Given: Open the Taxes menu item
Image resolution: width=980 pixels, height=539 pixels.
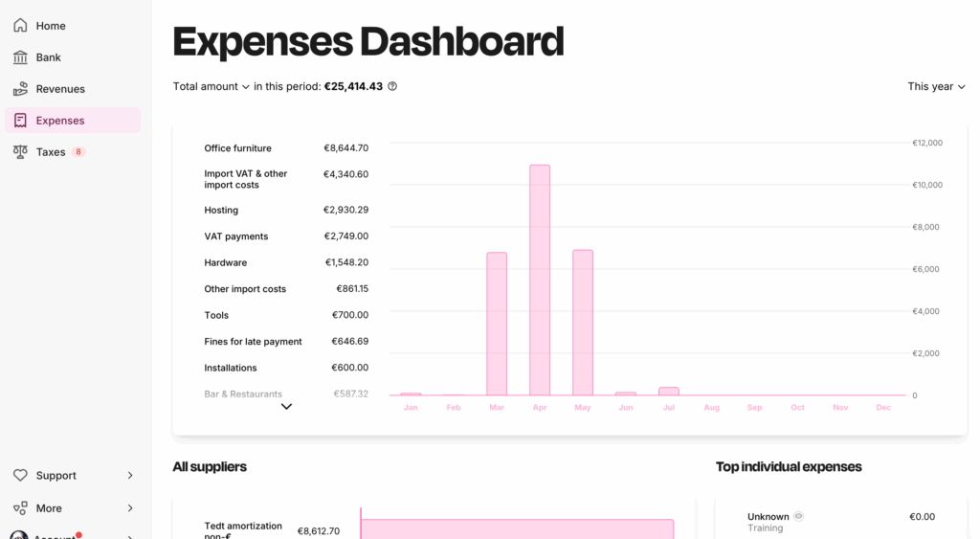Looking at the screenshot, I should tap(51, 152).
